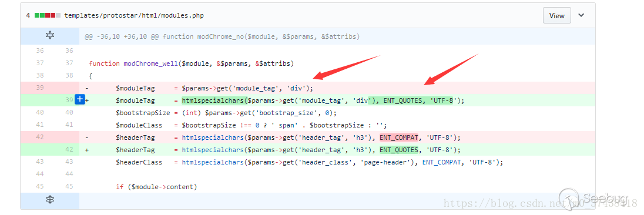Click the $headerClass code line

309,162
